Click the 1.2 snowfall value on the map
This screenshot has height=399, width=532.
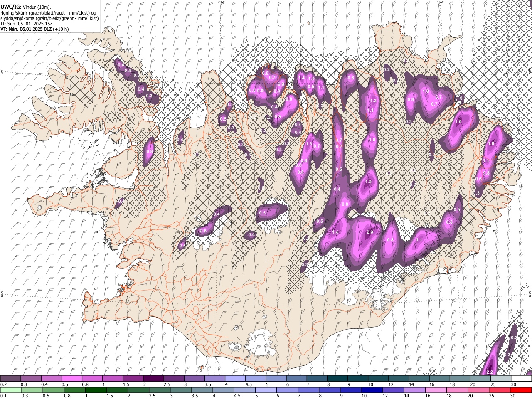point(373,101)
